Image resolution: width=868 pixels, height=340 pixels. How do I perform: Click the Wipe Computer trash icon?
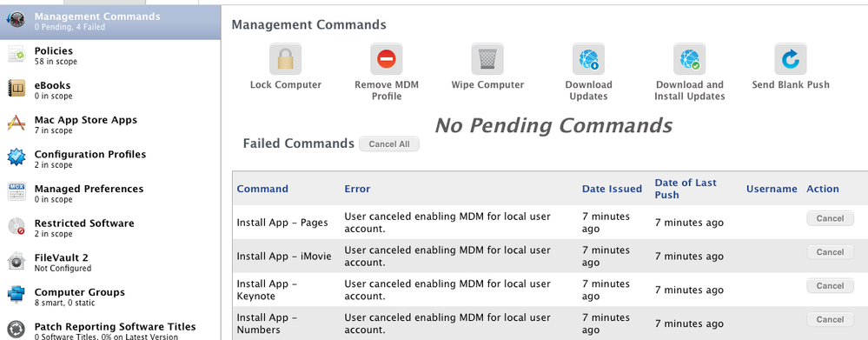tap(487, 59)
